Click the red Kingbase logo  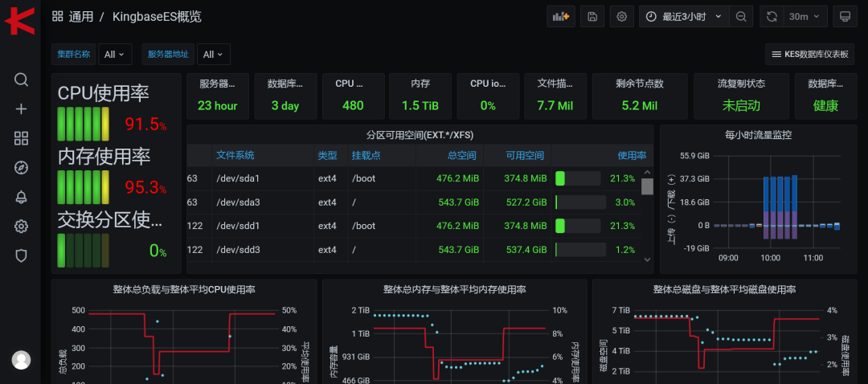pos(19,21)
